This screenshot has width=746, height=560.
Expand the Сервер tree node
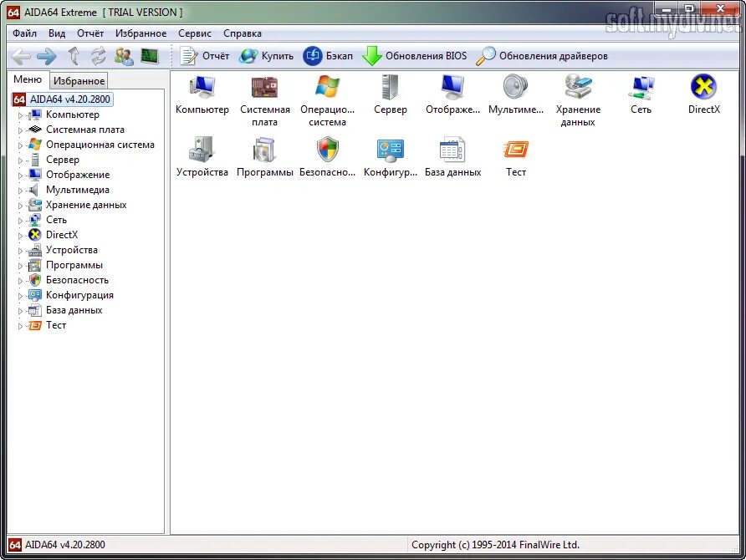click(x=20, y=160)
